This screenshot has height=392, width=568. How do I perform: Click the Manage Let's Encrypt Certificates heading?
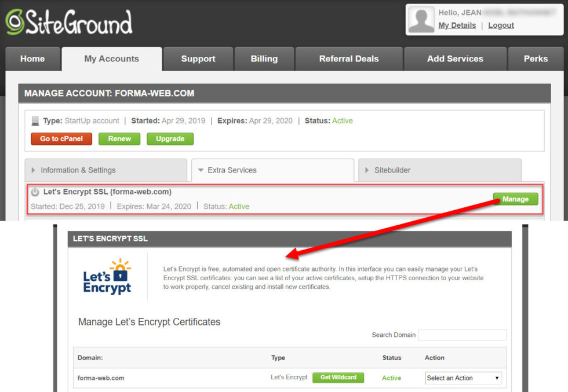click(150, 322)
